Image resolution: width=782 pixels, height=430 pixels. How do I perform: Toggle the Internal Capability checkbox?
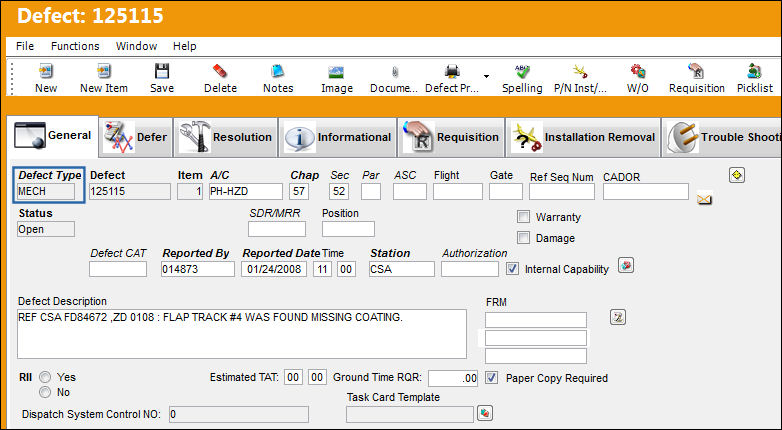click(x=512, y=268)
